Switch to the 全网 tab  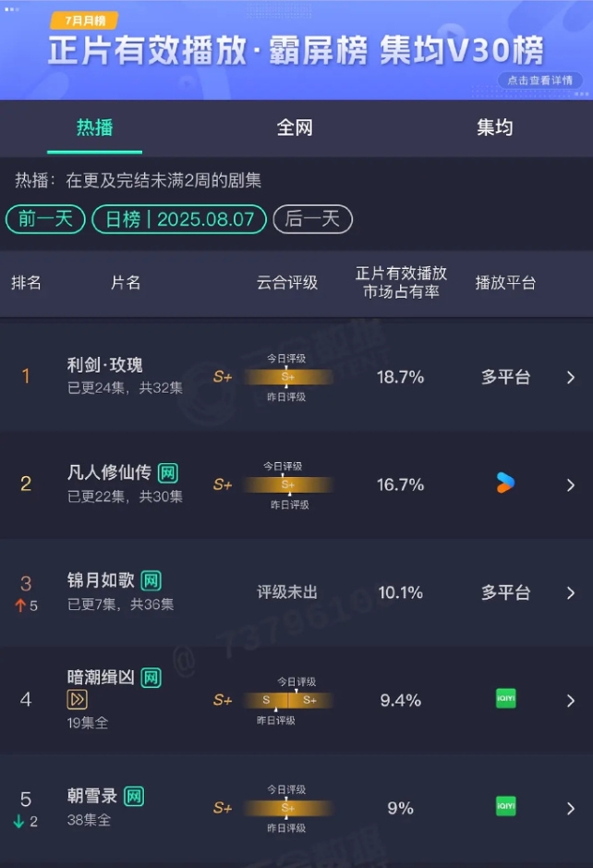pos(295,128)
